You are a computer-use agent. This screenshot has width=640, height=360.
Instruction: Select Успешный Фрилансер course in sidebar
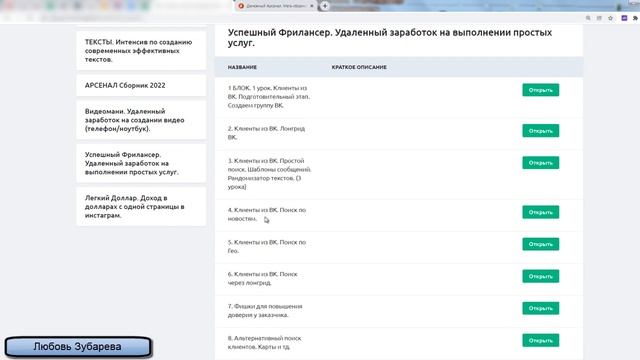pos(141,163)
